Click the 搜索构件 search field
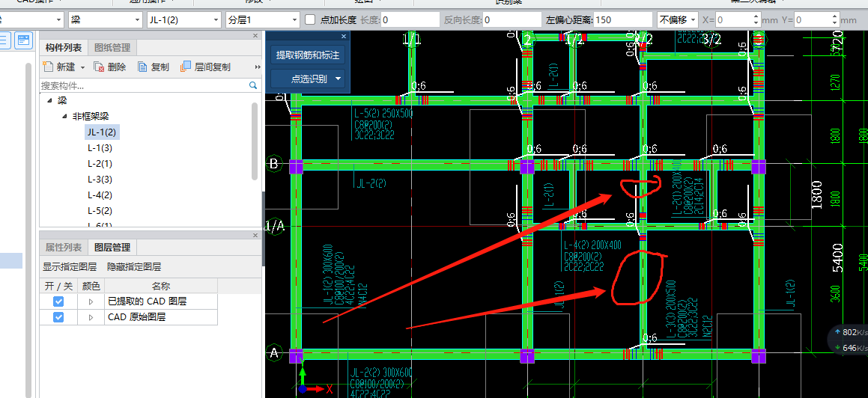Viewport: 868px width, 398px height. click(x=143, y=86)
